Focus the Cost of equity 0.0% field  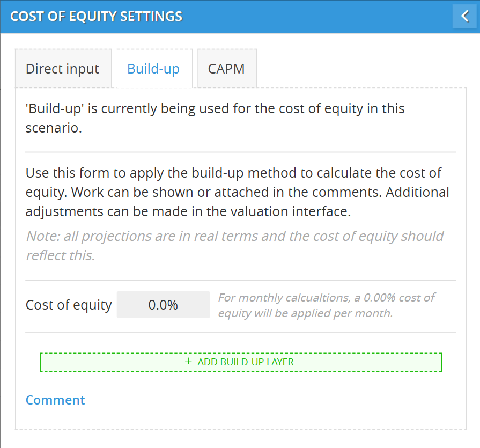coord(163,305)
